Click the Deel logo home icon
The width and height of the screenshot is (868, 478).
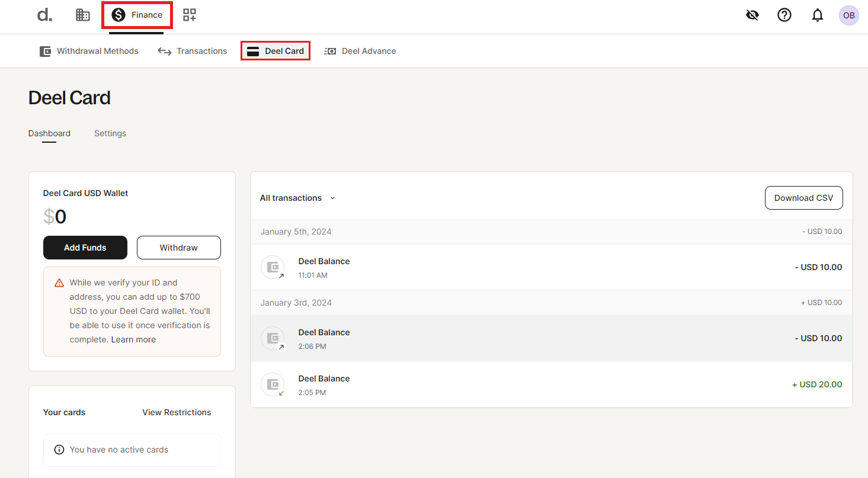point(44,15)
